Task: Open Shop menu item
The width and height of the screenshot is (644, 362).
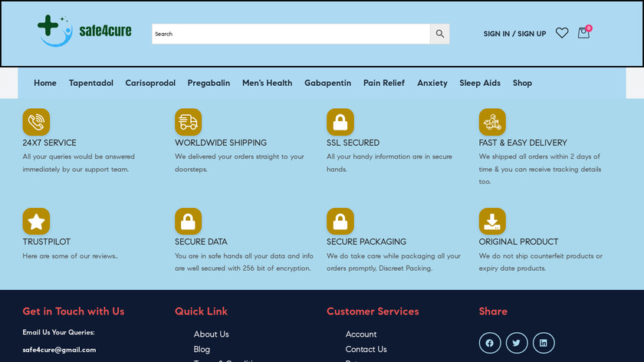Action: coord(522,83)
